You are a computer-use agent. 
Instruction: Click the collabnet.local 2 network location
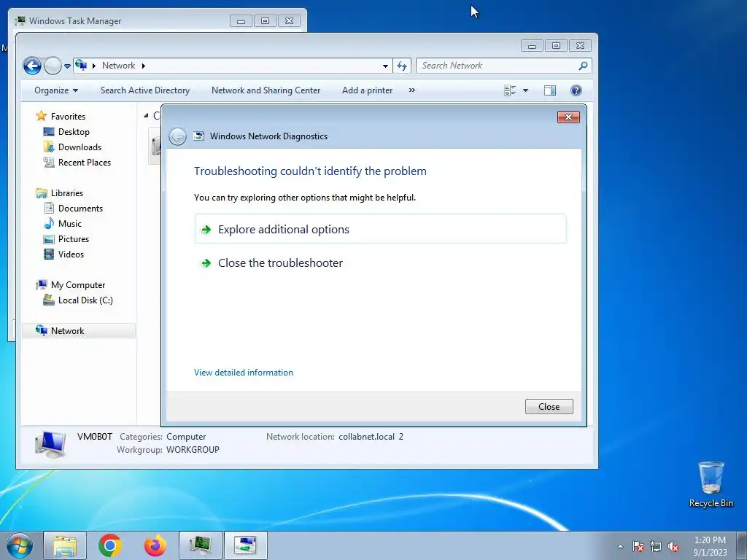click(x=371, y=437)
